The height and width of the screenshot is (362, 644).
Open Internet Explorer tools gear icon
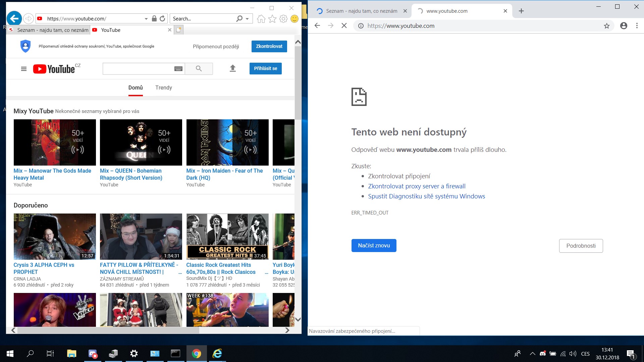click(x=283, y=19)
